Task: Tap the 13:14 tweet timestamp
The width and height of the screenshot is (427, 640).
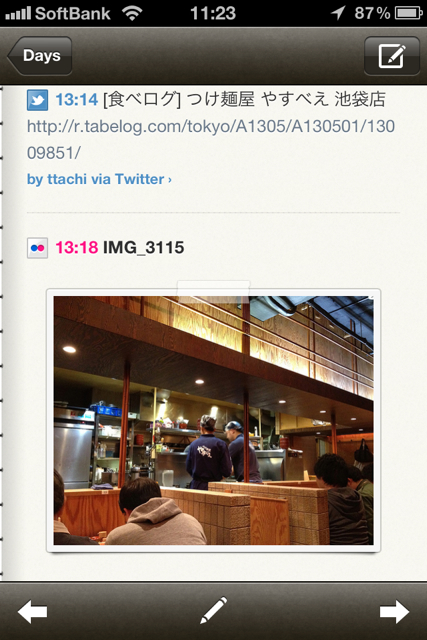Action: tap(76, 100)
